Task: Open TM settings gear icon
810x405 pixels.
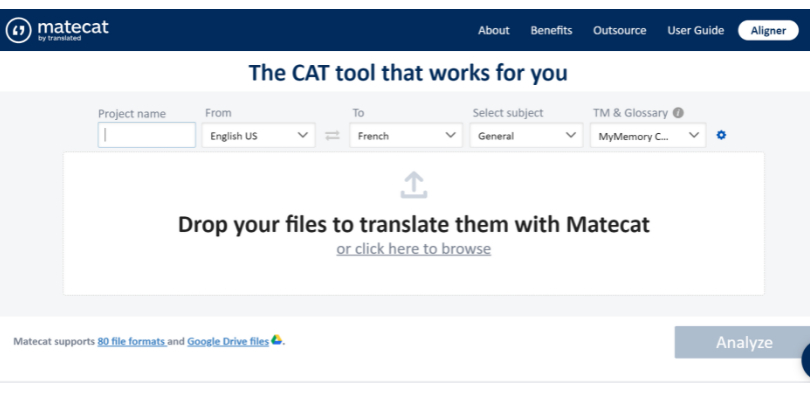Action: coord(721,135)
